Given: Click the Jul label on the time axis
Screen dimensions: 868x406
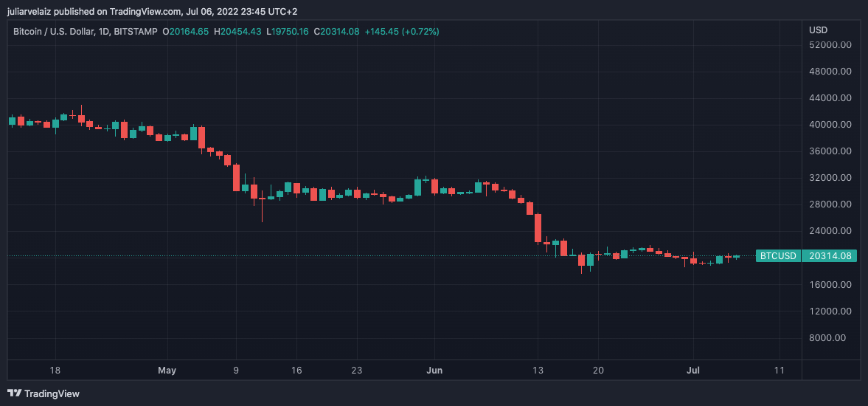Looking at the screenshot, I should (693, 370).
